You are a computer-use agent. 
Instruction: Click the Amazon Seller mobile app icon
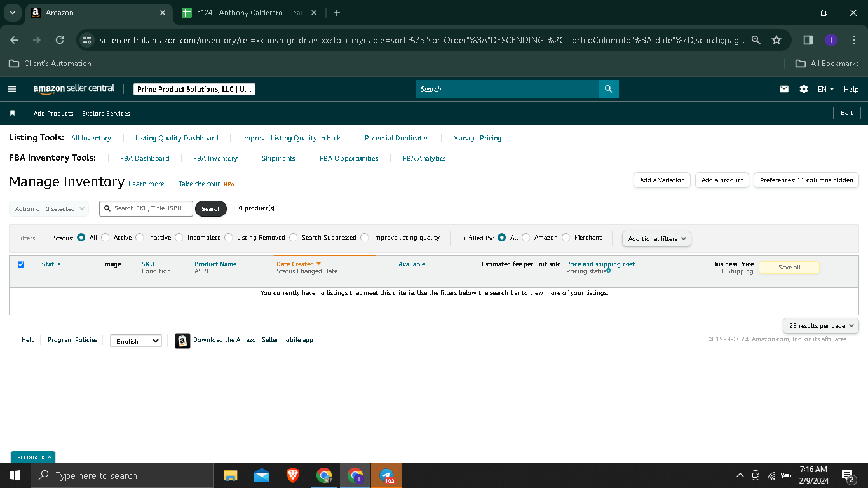[182, 341]
